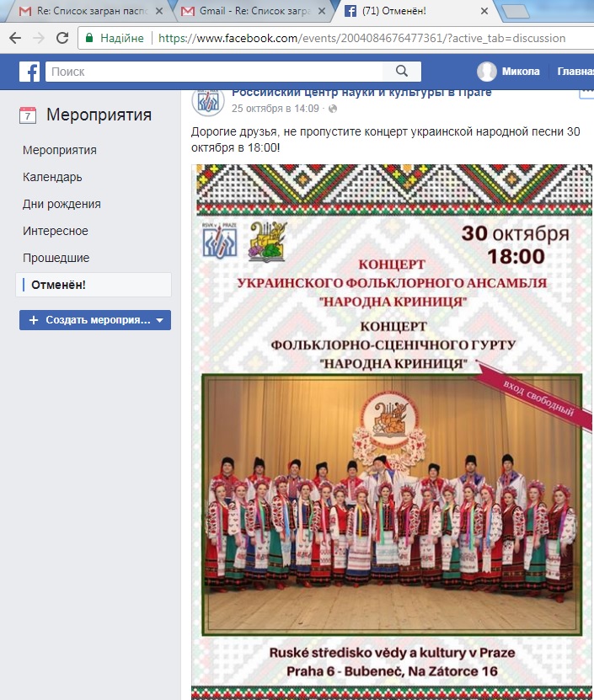The width and height of the screenshot is (594, 700).
Task: Click the secure padlock icon
Action: click(89, 38)
